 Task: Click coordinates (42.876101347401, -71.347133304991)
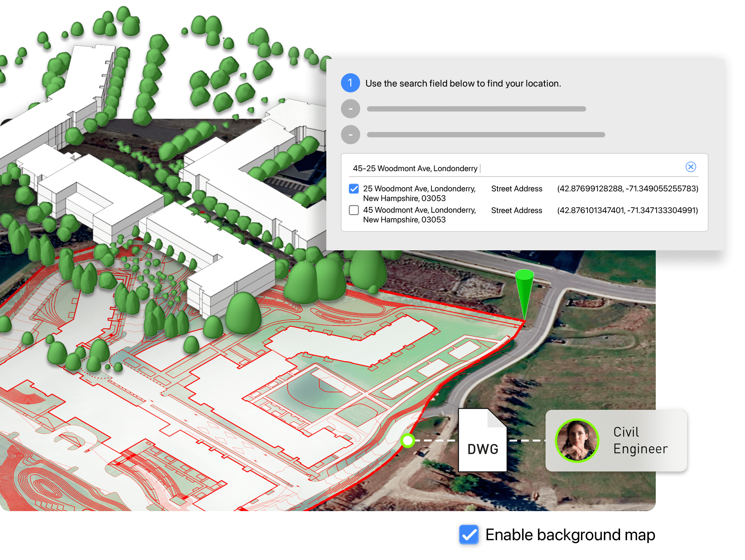point(628,210)
